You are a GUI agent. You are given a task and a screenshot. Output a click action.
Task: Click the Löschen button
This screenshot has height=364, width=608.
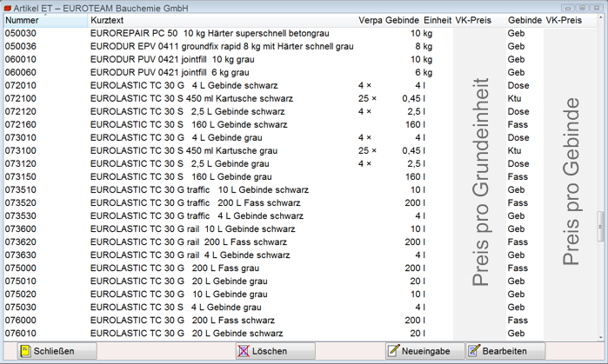coord(276,351)
